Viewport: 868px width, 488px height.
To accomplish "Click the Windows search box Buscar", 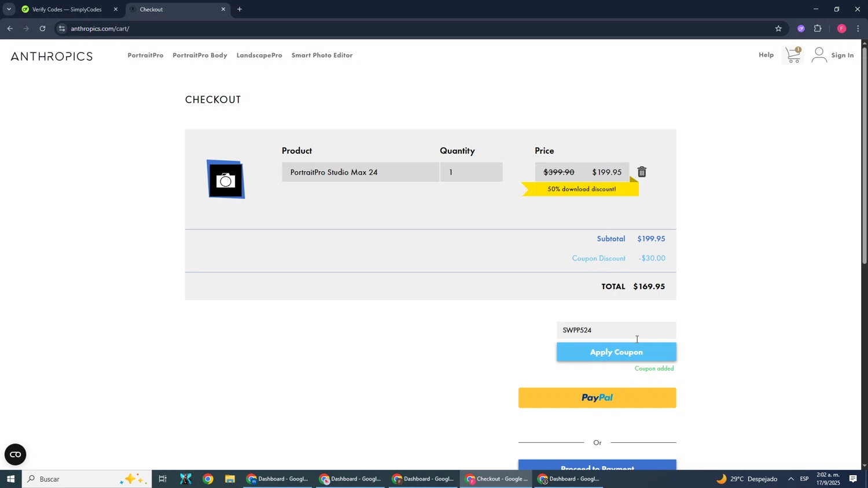I will 87,479.
